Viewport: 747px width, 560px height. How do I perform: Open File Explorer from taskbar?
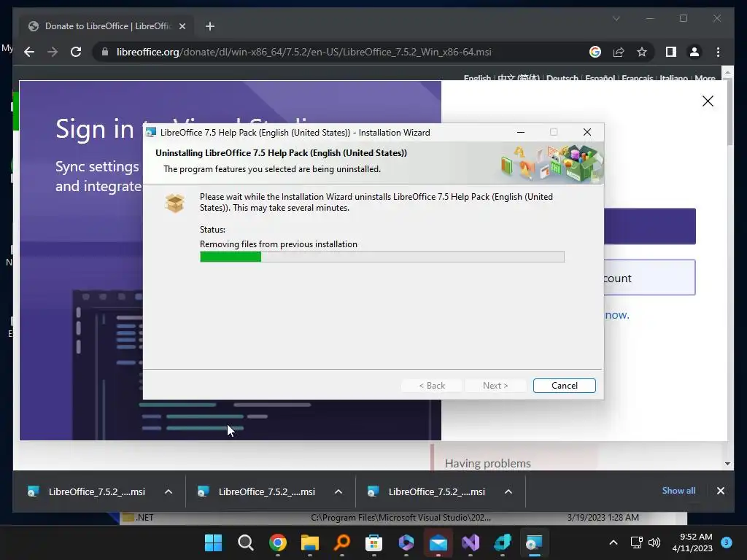click(309, 542)
